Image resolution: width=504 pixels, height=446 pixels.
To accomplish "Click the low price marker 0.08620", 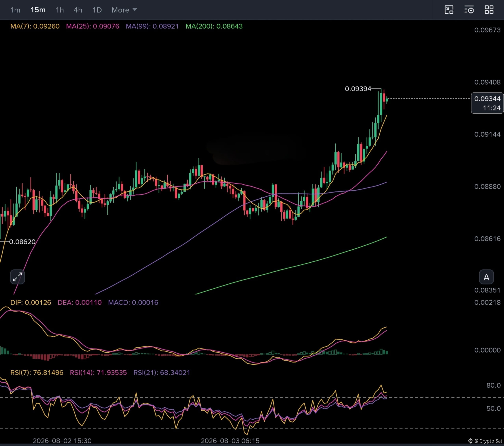I will 22,242.
